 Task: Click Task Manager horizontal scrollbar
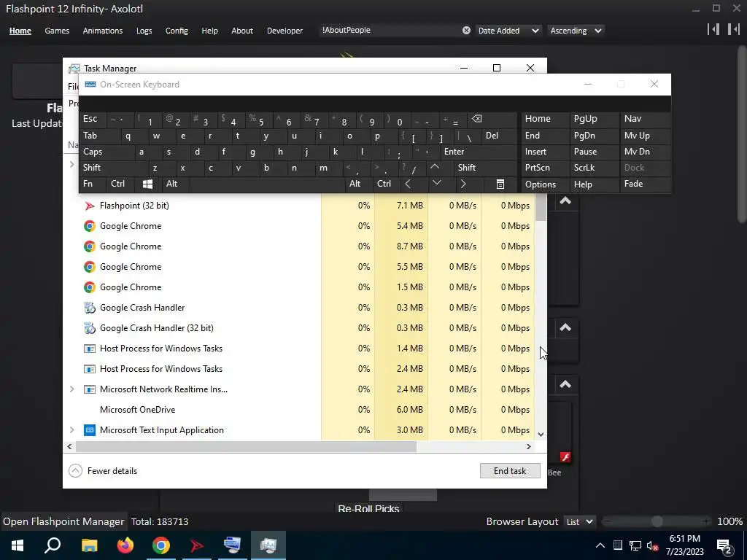(x=246, y=447)
